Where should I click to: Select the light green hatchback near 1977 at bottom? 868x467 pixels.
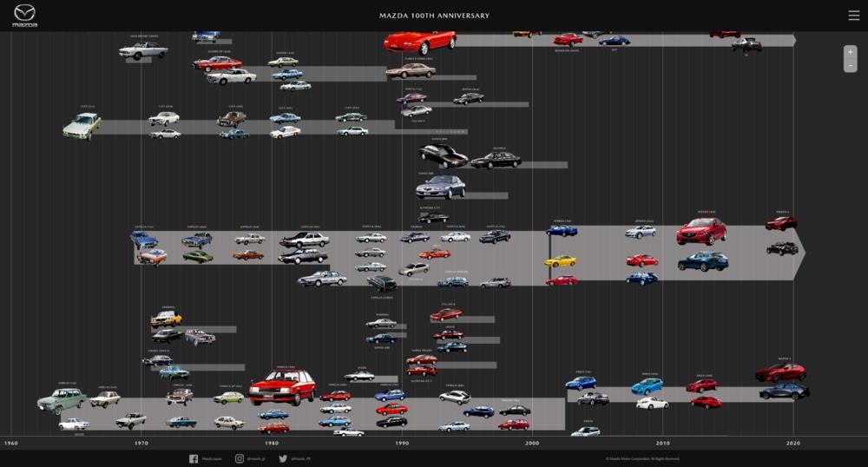click(x=228, y=398)
